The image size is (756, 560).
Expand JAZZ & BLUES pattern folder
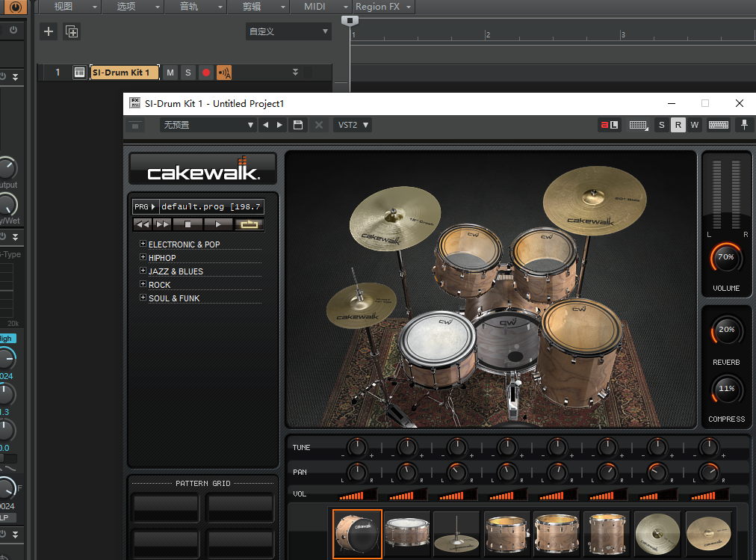(x=143, y=271)
